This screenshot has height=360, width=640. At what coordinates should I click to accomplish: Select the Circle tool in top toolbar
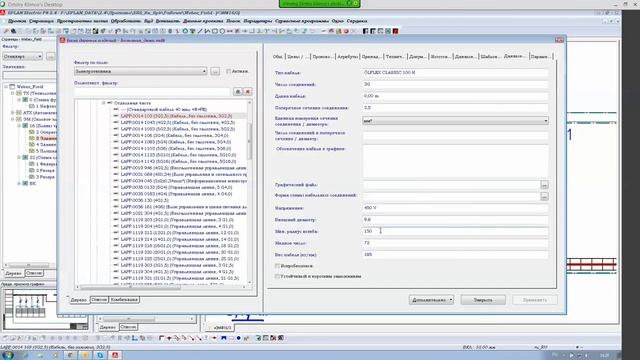(x=222, y=31)
